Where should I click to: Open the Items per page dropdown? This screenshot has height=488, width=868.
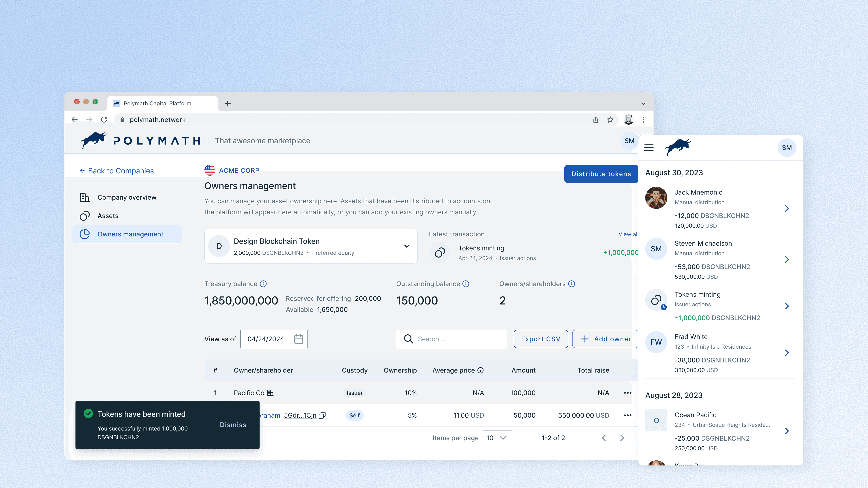coord(497,438)
